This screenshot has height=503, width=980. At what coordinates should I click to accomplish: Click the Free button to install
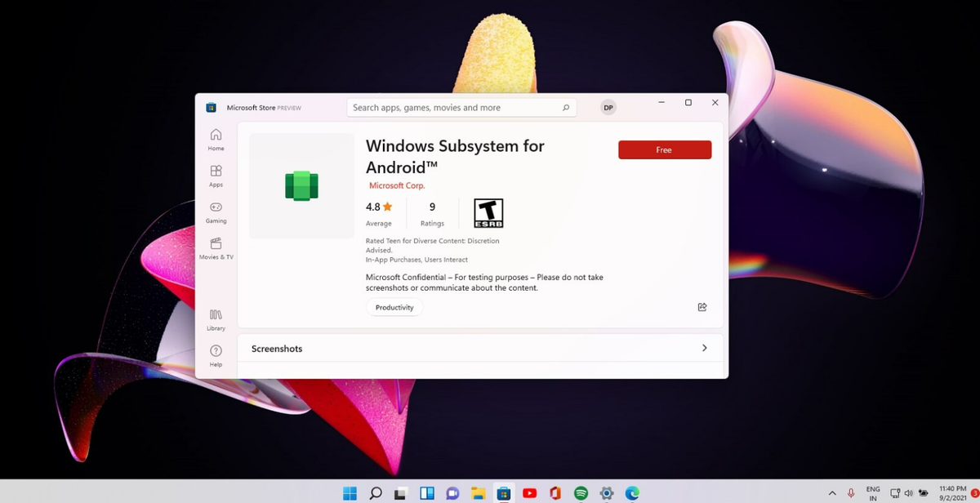(x=665, y=149)
